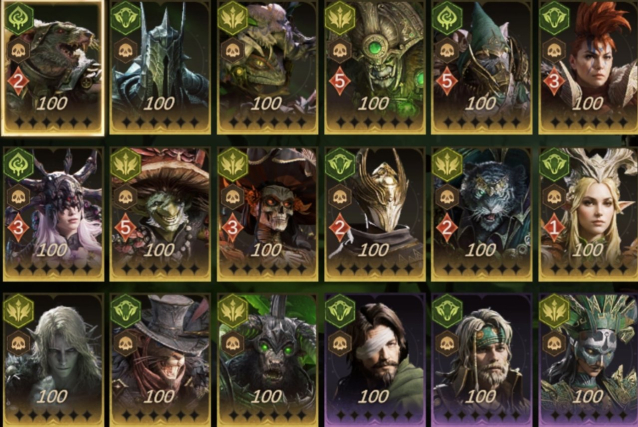Select the eye-bandaged bearded man card
Viewport: 638px width, 427px height.
(375, 360)
